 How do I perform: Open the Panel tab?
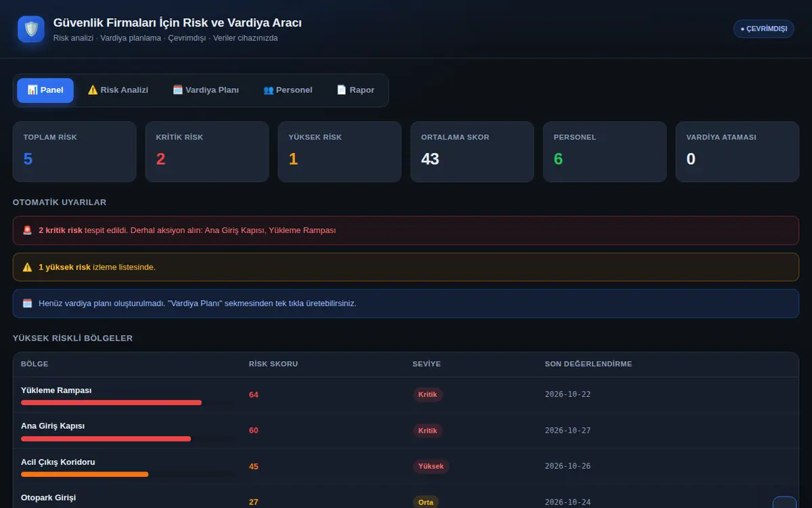(x=45, y=90)
